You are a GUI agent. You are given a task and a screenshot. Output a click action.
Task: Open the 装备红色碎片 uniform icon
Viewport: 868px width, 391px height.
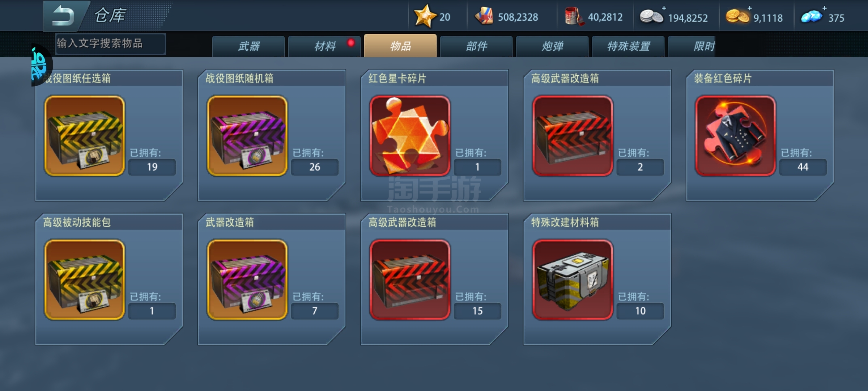(x=736, y=136)
